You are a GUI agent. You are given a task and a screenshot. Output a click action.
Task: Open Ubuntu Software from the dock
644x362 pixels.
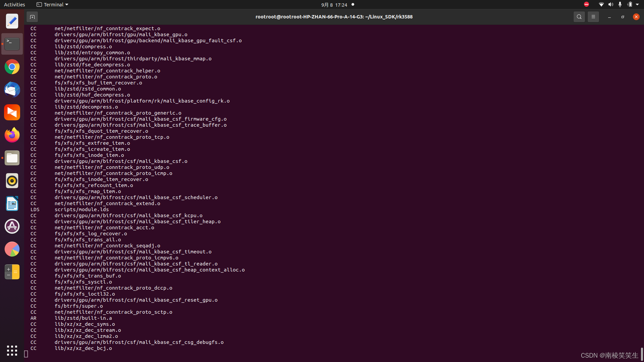pyautogui.click(x=12, y=226)
